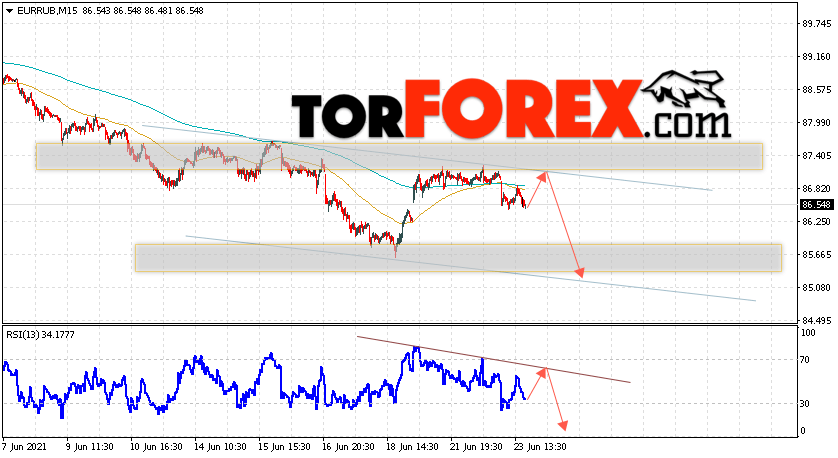Select the 85.665 price axis label
Viewport: 838px width, 458px height.
point(817,254)
